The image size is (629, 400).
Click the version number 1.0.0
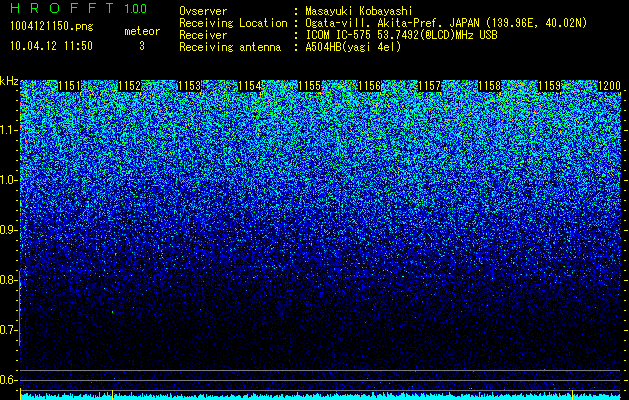(x=136, y=9)
